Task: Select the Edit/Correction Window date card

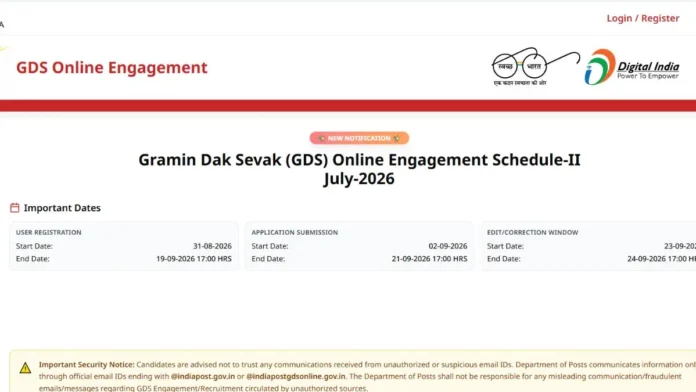Action: (589, 246)
